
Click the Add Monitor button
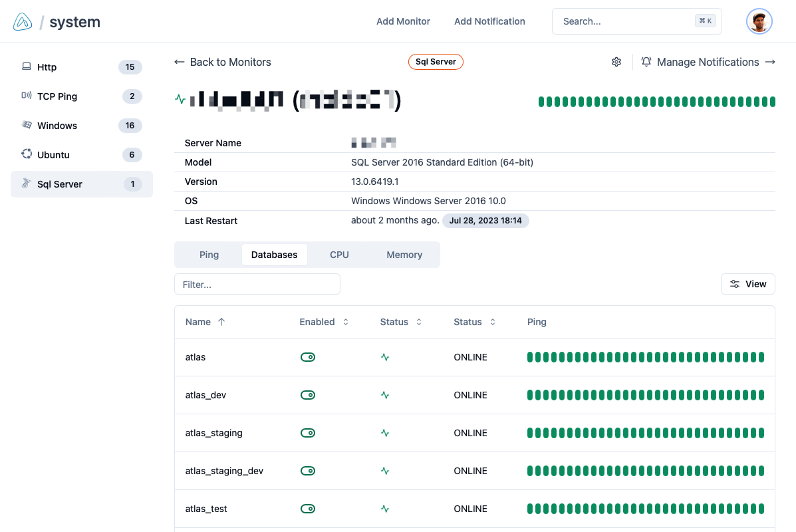click(x=403, y=21)
